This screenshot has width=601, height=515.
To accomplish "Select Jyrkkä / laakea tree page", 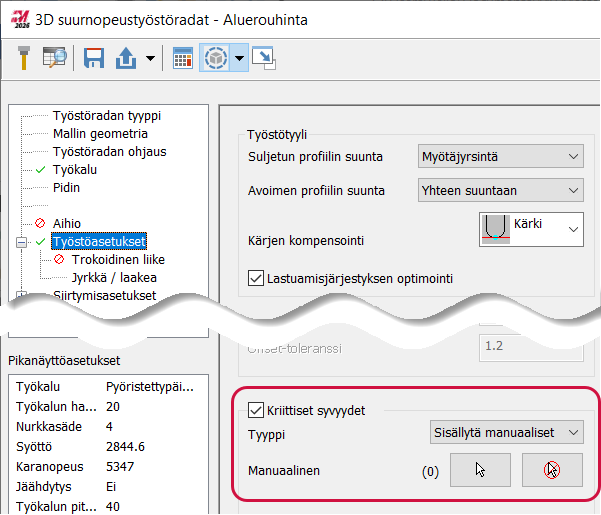I will click(x=114, y=277).
